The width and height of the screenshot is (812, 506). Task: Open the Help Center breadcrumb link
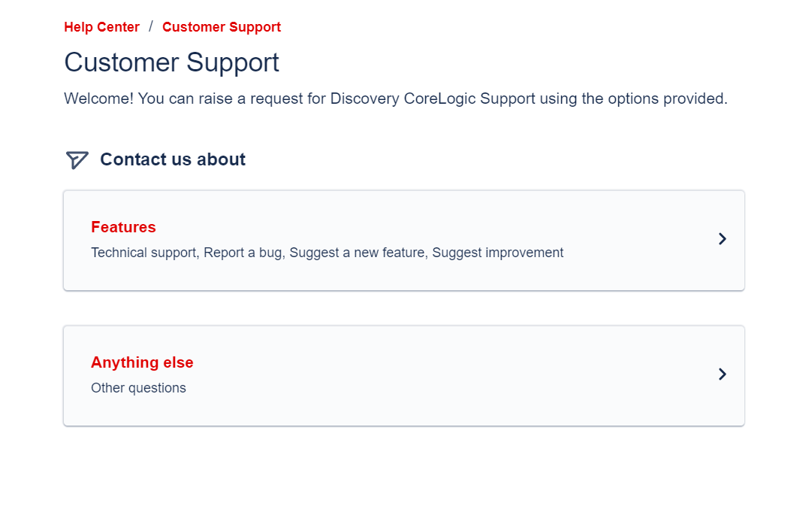101,27
